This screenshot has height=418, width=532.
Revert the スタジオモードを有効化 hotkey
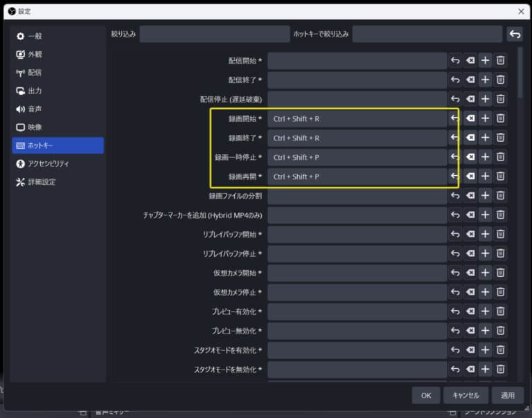tap(455, 350)
